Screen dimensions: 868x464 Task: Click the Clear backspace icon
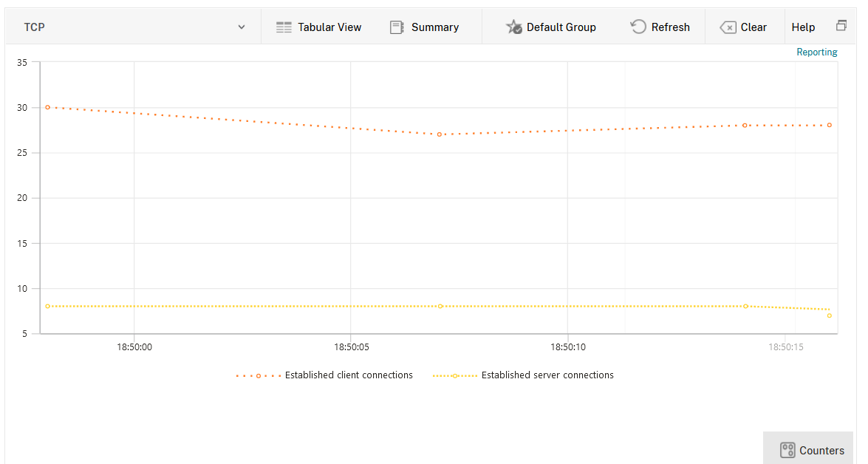[728, 27]
